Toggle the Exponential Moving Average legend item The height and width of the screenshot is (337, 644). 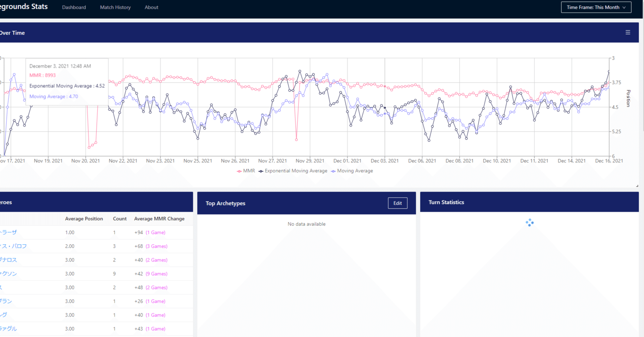point(293,171)
